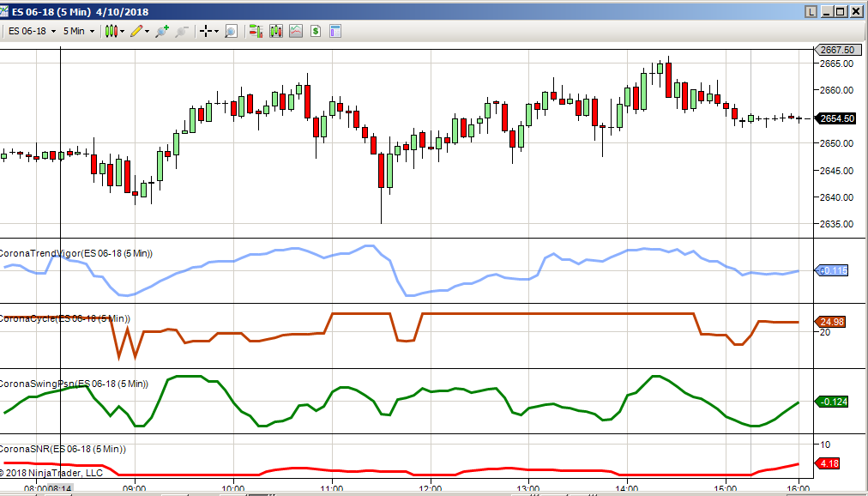Screen dimensions: 868x496
Task: Click the 2660.00 price axis label
Action: point(836,90)
